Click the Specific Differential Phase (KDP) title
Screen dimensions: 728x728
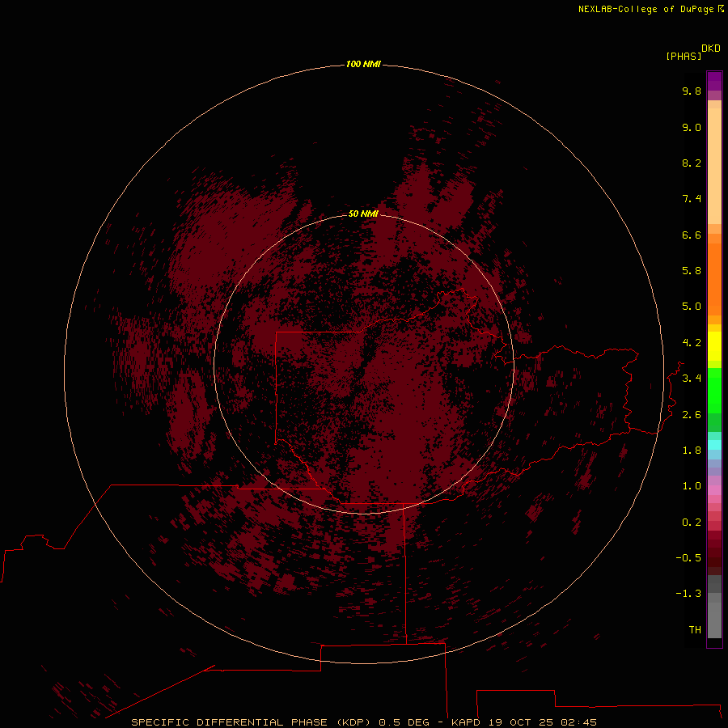click(250, 722)
